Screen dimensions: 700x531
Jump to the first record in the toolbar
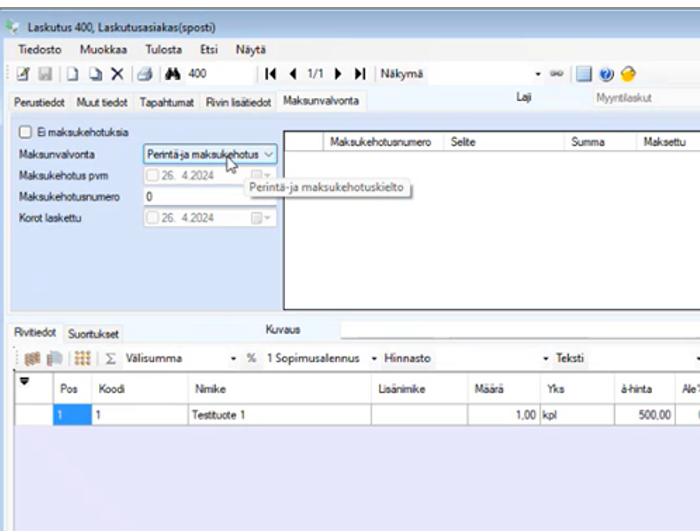pos(270,74)
